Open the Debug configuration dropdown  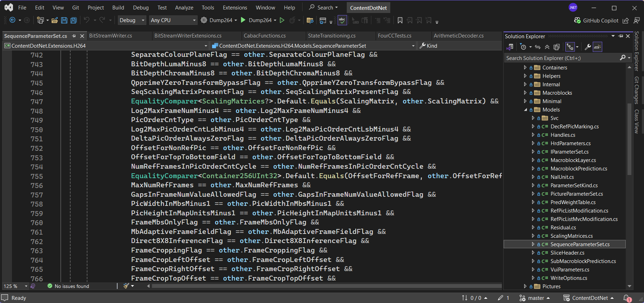coord(132,20)
